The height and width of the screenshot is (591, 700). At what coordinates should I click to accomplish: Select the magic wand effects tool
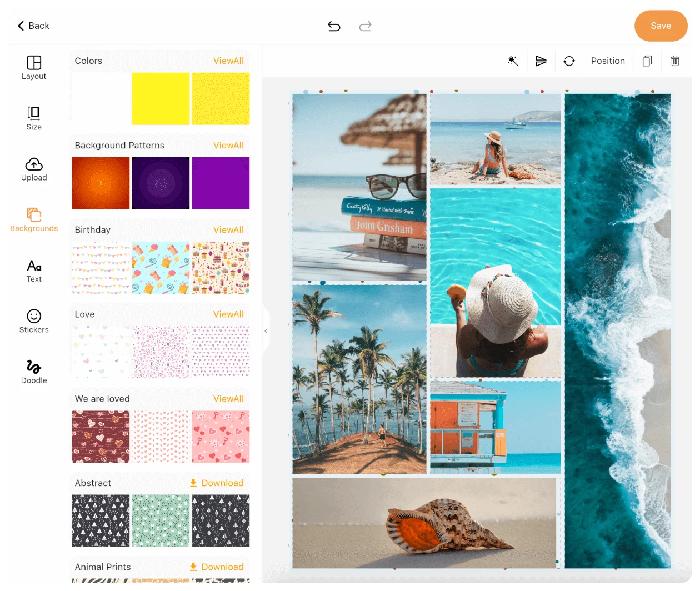[513, 61]
